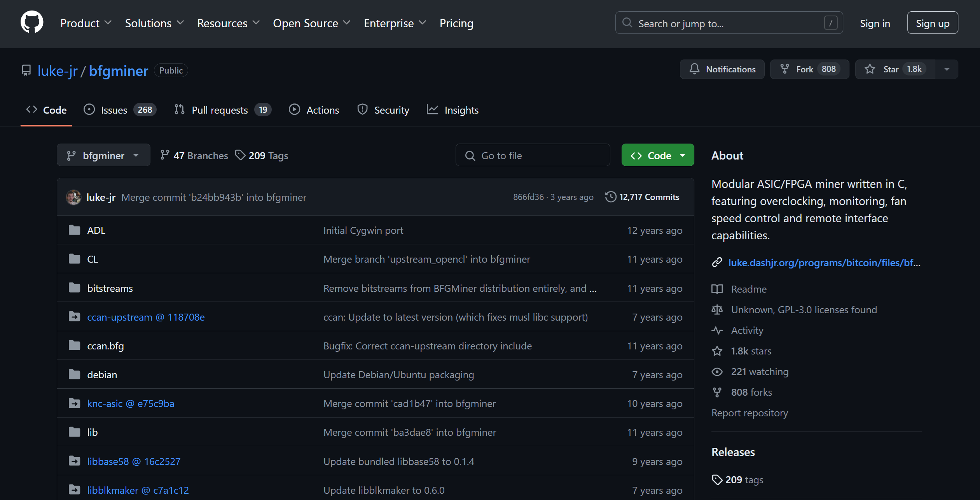This screenshot has height=500, width=980.
Task: Click the license scale icon
Action: coord(717,310)
